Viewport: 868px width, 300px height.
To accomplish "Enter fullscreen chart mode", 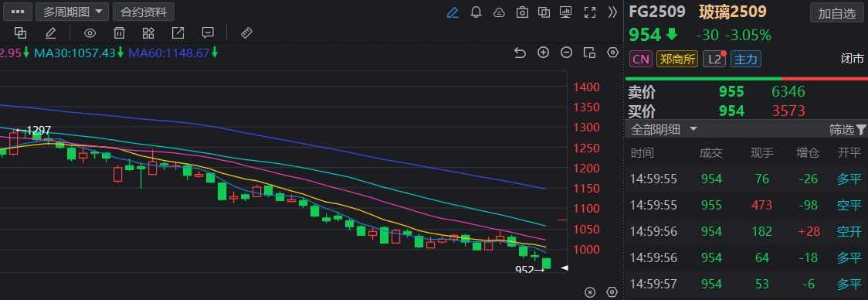I will pos(590,12).
